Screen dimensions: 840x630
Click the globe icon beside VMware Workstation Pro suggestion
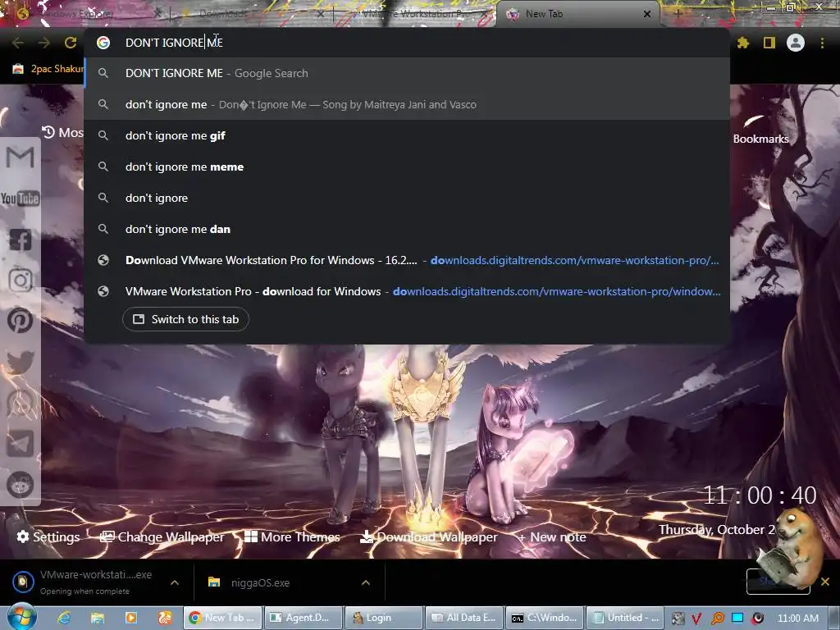point(103,291)
